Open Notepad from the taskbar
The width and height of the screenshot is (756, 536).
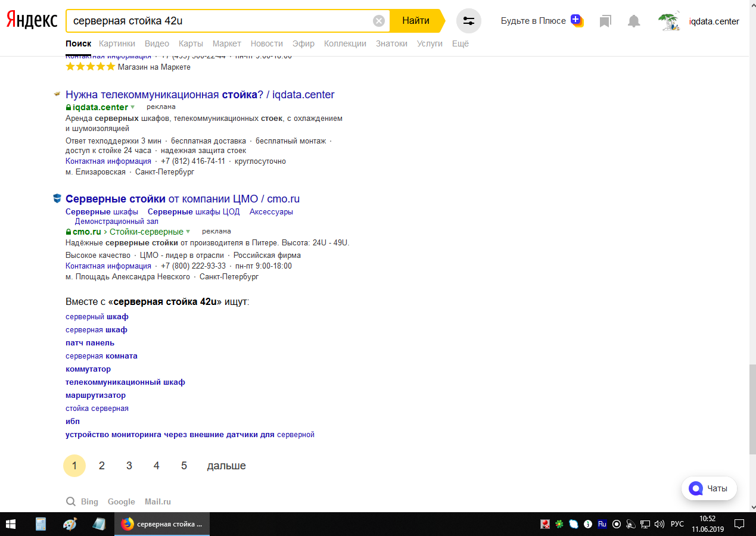tap(99, 524)
